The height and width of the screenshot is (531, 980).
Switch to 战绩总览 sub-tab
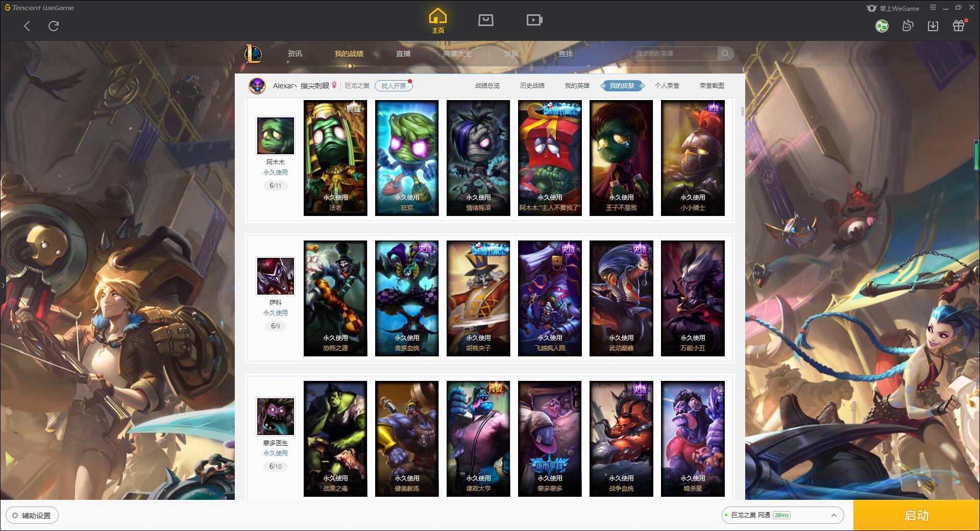(487, 86)
